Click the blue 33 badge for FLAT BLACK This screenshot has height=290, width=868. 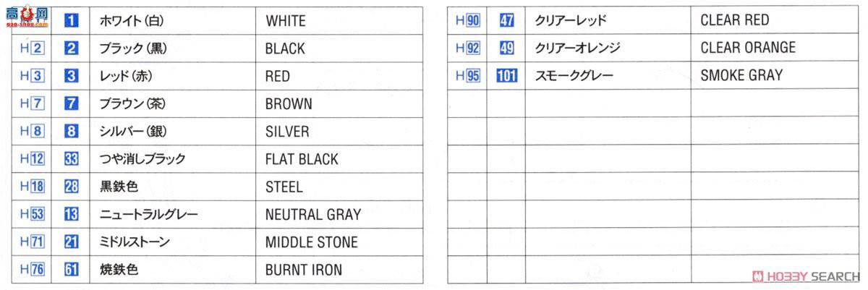coord(71,159)
